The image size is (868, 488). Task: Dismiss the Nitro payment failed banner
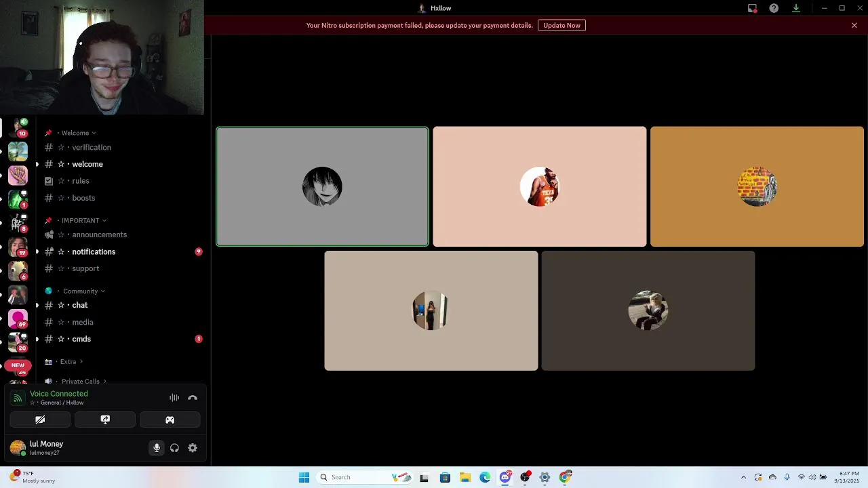[854, 25]
